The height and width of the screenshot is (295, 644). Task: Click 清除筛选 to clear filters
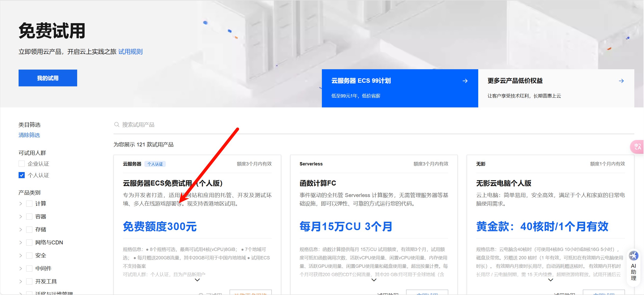coord(29,135)
